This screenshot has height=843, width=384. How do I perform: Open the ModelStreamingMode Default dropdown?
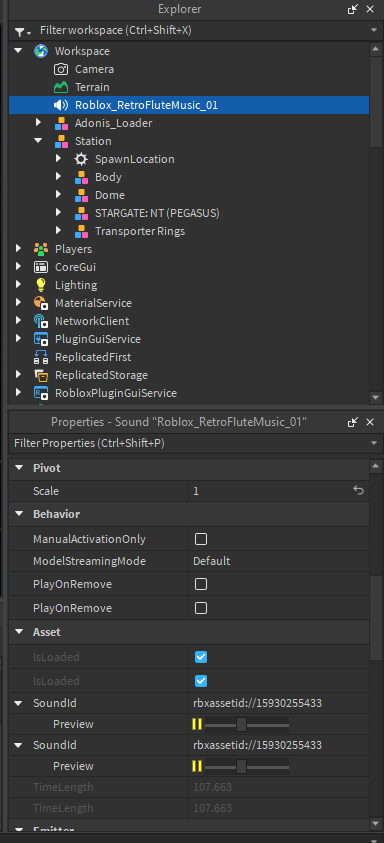tap(279, 561)
